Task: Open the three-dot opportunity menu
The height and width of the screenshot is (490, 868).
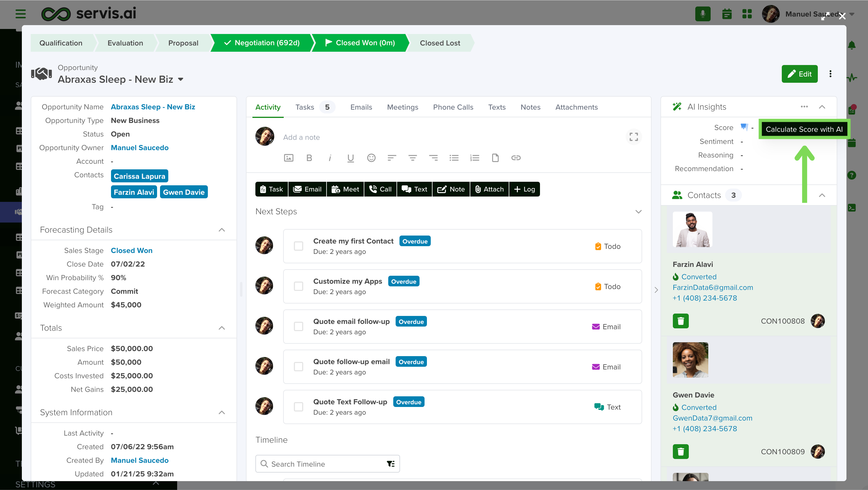Action: pos(830,74)
